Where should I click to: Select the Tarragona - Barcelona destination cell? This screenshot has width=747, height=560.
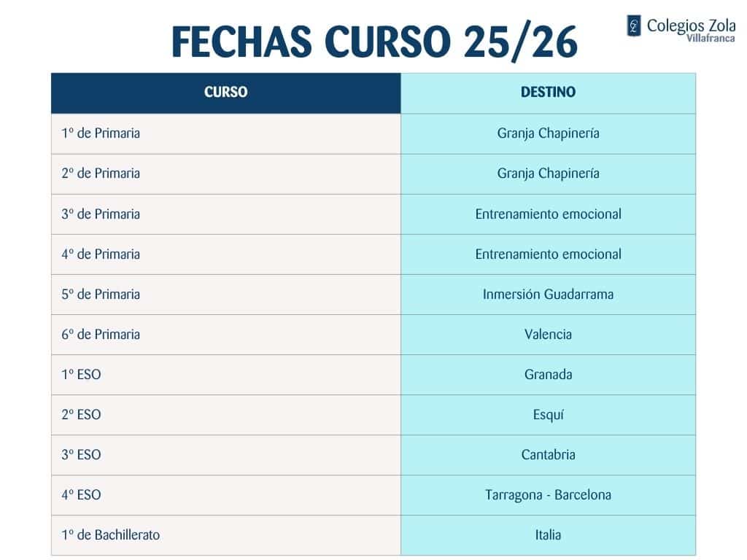tap(548, 495)
